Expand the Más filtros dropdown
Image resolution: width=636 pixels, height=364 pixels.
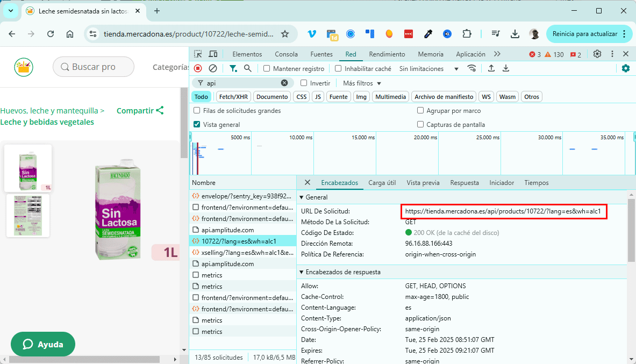(x=362, y=83)
